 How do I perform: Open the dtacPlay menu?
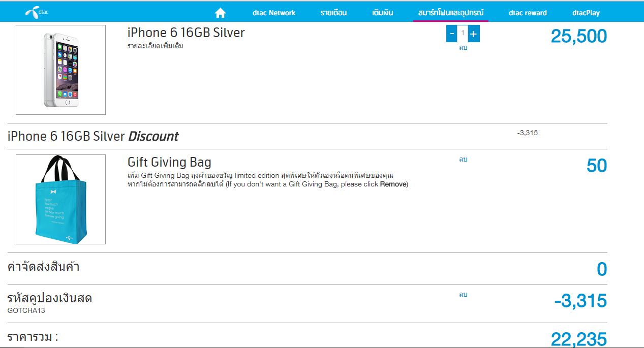pyautogui.click(x=586, y=13)
